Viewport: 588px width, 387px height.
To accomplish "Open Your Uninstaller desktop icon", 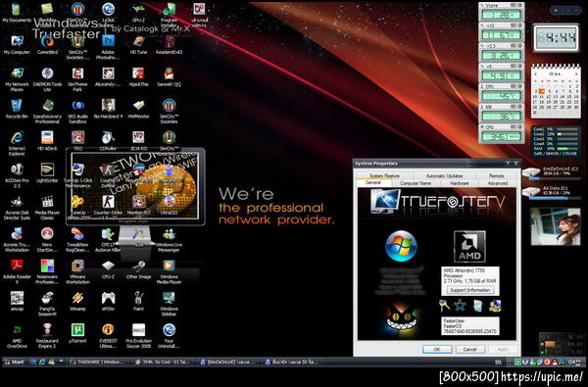I will [169, 336].
